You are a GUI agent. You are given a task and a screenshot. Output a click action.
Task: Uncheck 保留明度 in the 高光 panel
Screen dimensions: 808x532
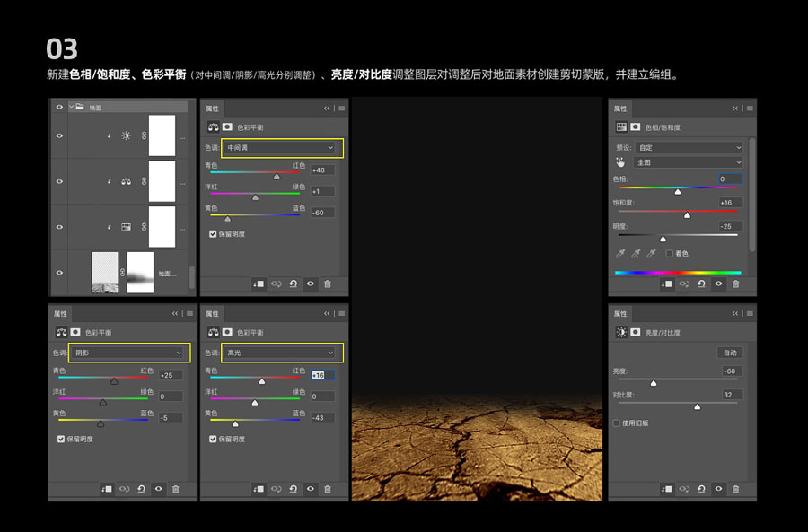click(213, 440)
